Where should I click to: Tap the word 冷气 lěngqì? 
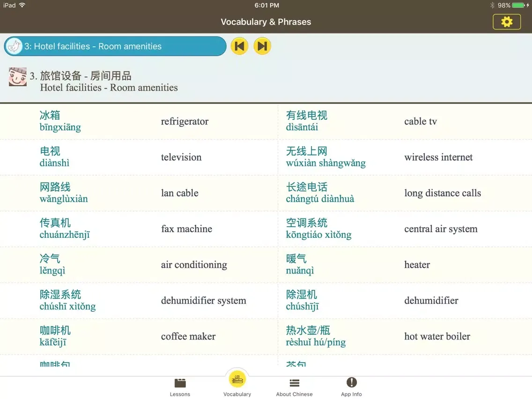pyautogui.click(x=52, y=265)
